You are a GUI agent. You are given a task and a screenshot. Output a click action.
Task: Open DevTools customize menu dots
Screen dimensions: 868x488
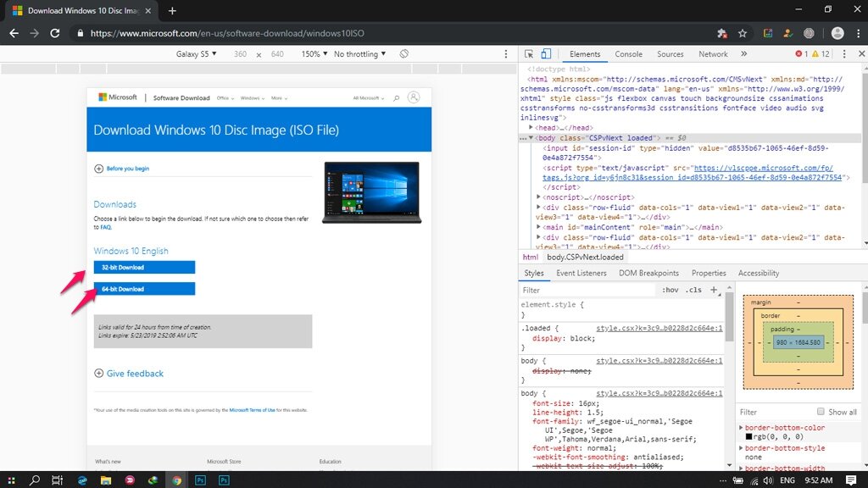tap(844, 53)
